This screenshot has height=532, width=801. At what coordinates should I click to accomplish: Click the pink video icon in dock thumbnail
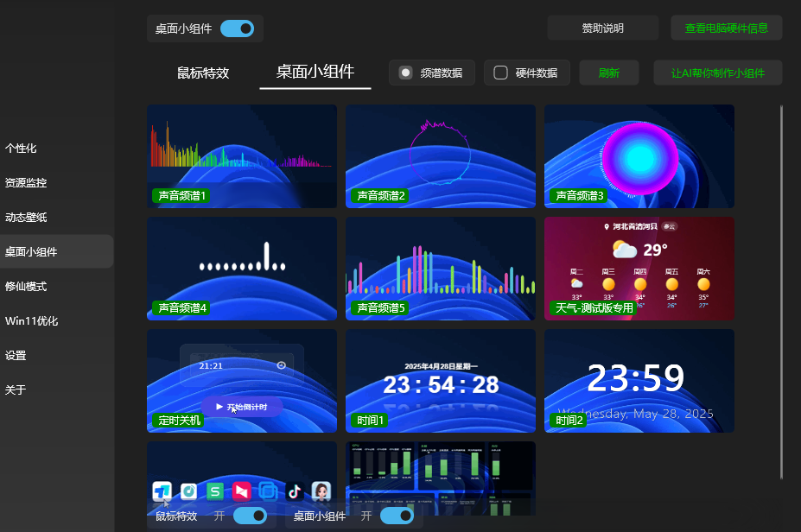tap(242, 491)
